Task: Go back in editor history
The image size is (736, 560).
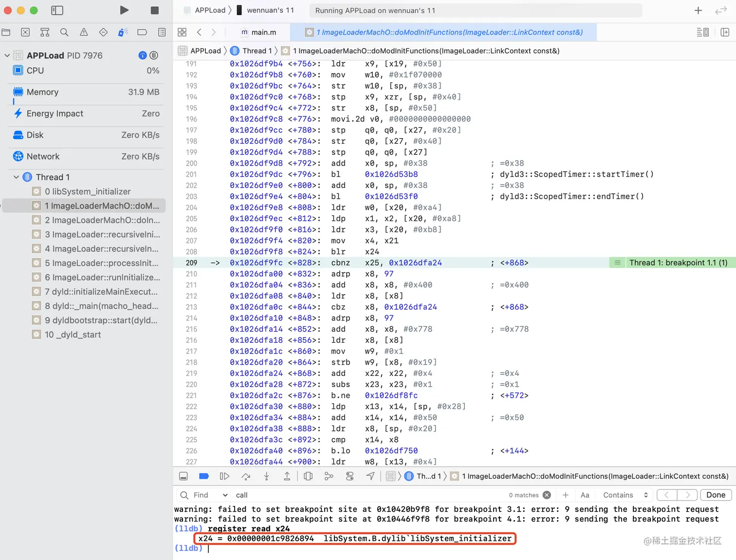Action: point(199,32)
